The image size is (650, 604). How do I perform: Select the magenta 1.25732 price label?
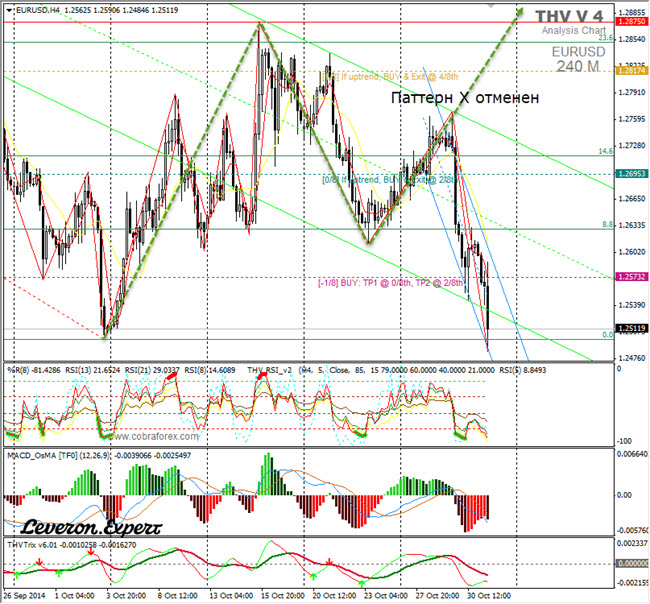[x=632, y=277]
